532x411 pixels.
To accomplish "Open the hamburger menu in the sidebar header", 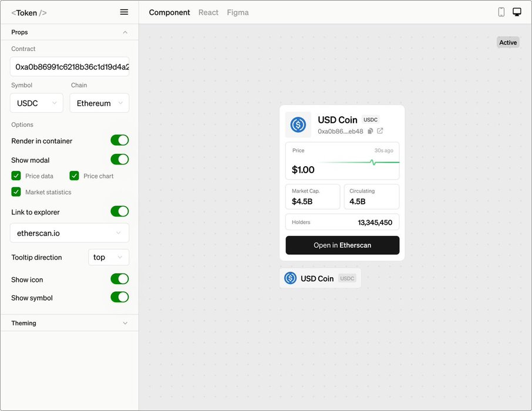I will 124,12.
